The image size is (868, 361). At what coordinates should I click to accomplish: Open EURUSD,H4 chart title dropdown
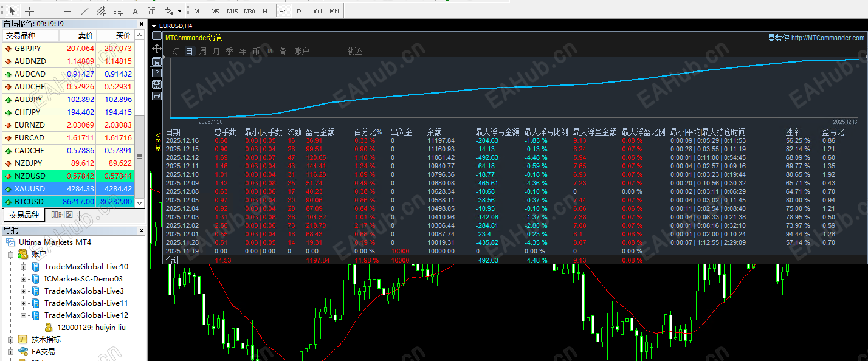pos(154,26)
